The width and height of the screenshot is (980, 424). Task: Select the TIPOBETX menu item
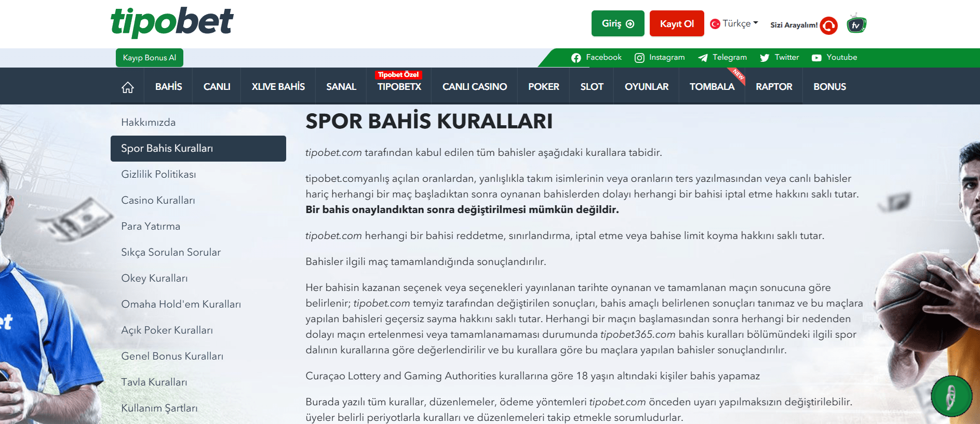399,87
